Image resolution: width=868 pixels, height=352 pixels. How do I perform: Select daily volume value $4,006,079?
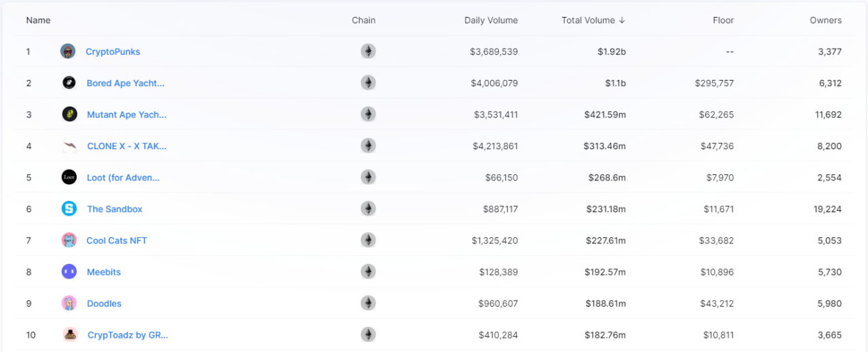(494, 83)
